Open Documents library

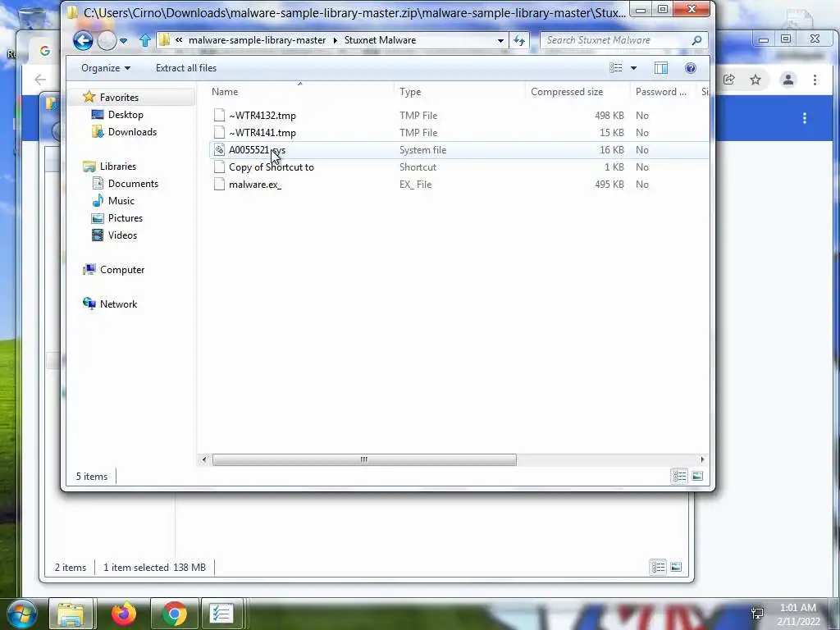[133, 184]
